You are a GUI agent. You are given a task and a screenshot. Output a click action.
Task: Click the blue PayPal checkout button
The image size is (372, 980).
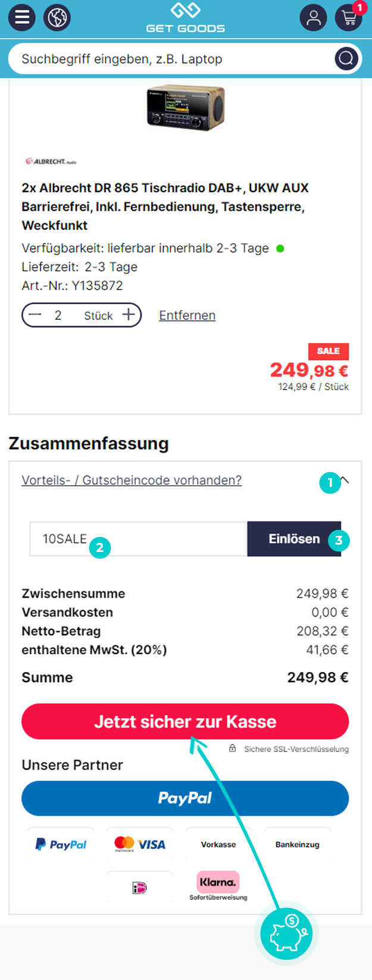pos(185,798)
